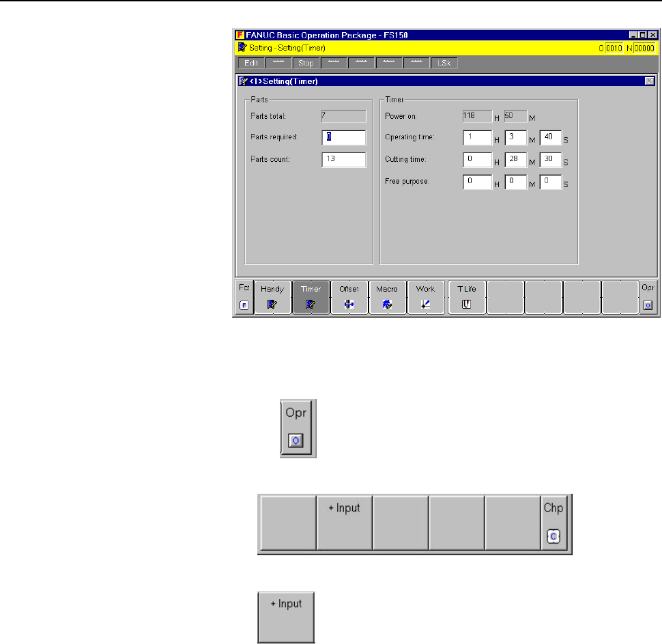This screenshot has height=644, width=662.
Task: Click the Parts count field showing 13
Action: 344,159
